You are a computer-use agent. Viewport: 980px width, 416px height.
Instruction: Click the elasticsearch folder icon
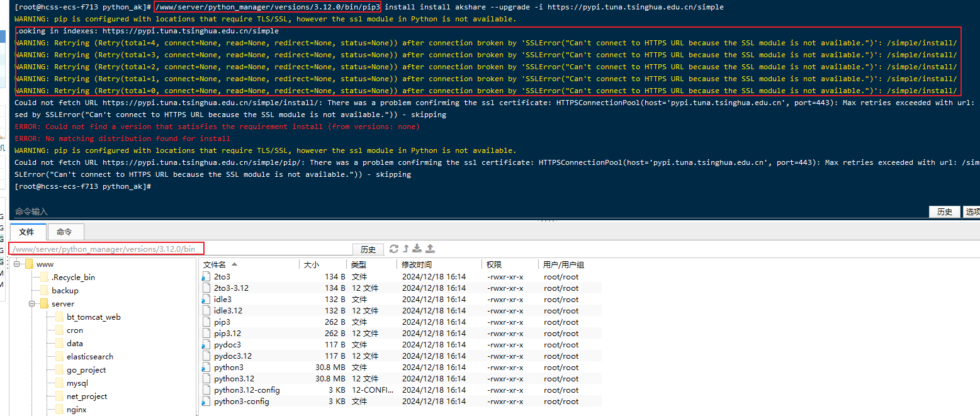point(59,357)
